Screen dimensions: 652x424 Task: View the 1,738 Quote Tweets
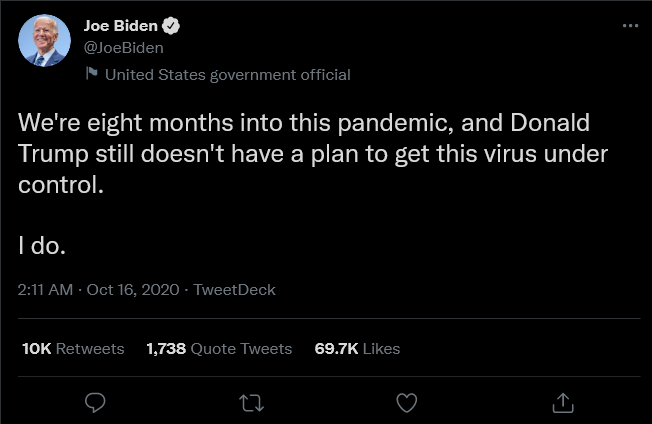click(x=219, y=349)
